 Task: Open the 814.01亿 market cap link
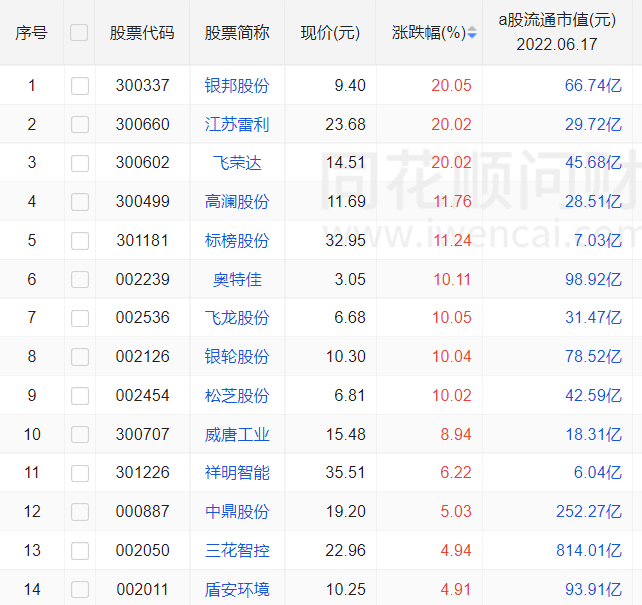click(x=589, y=551)
